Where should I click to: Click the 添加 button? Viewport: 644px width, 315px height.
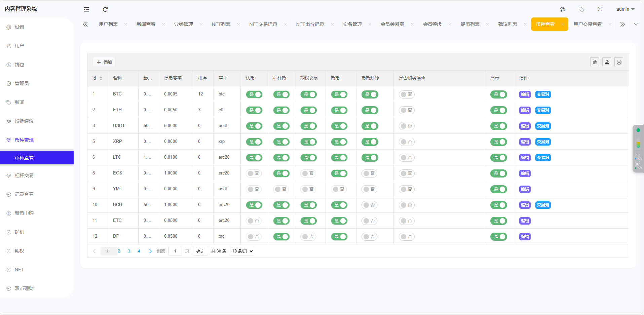pyautogui.click(x=104, y=62)
